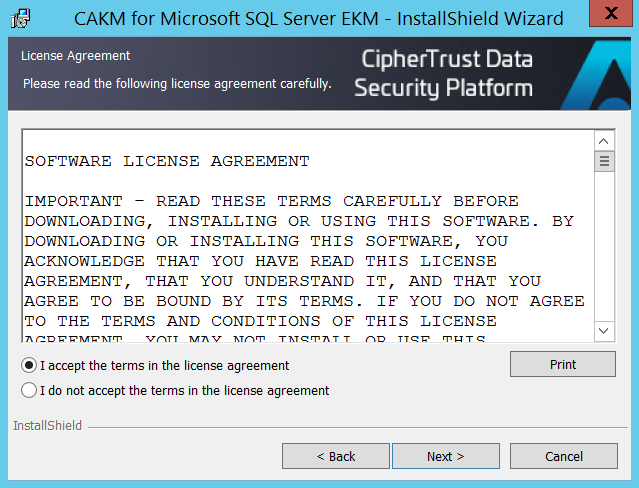Screen dimensions: 639x488
Task: Click the InstallShield label at the bottom
Action: [47, 426]
